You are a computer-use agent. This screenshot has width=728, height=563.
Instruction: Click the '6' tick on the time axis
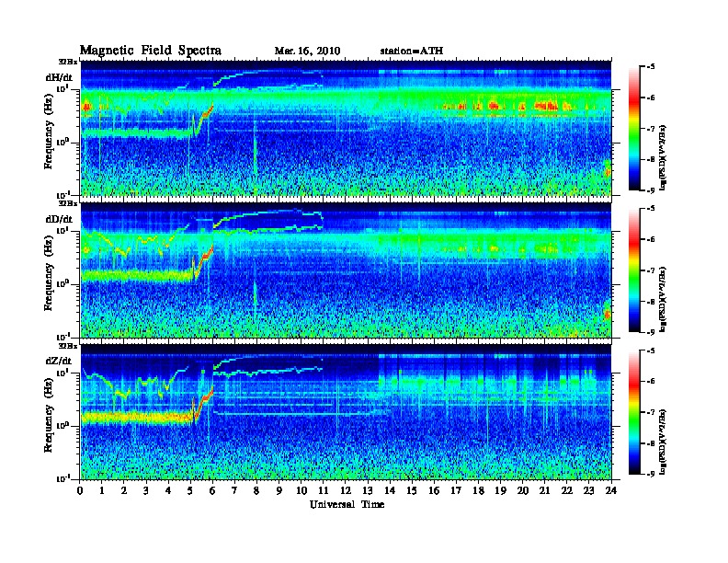[212, 490]
